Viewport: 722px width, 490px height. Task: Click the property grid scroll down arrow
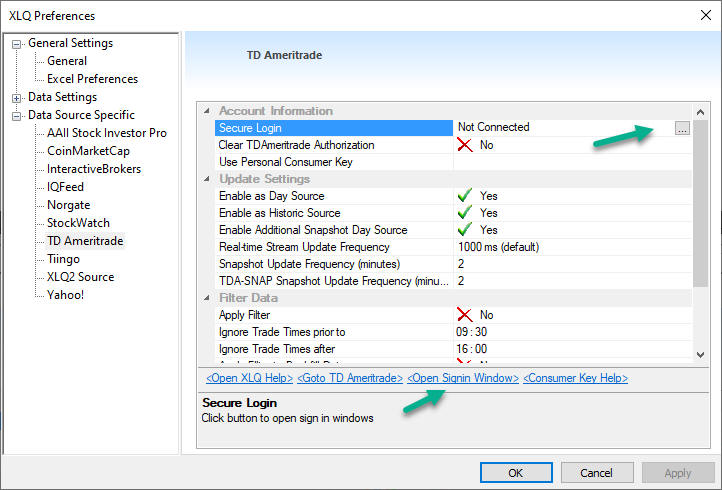[x=700, y=355]
